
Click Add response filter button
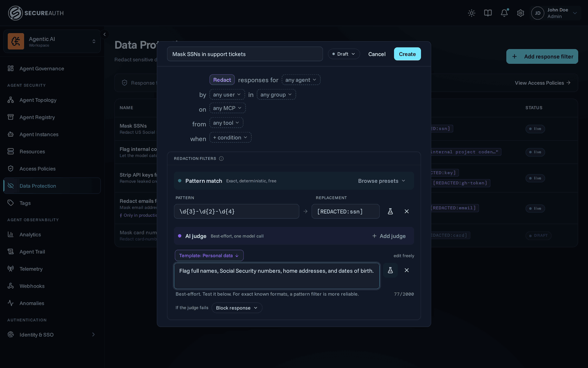coord(542,56)
